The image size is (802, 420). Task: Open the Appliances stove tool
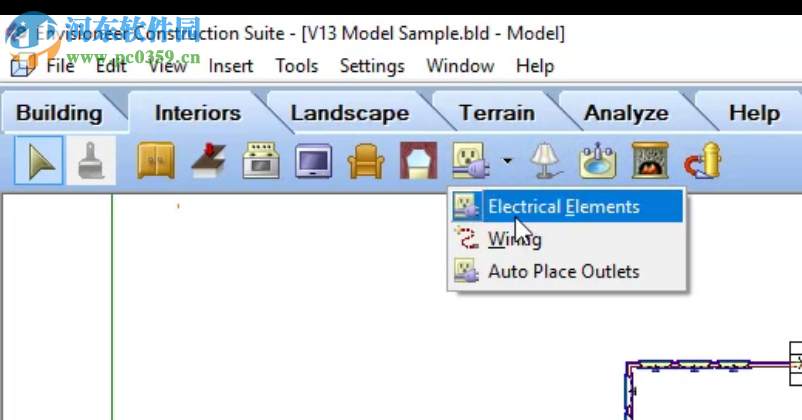coord(261,161)
